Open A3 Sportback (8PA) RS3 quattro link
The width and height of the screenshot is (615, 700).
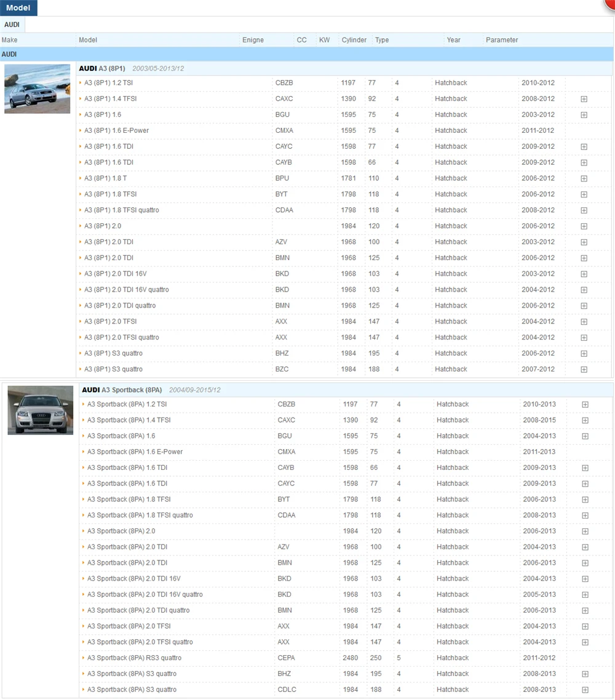tap(134, 658)
